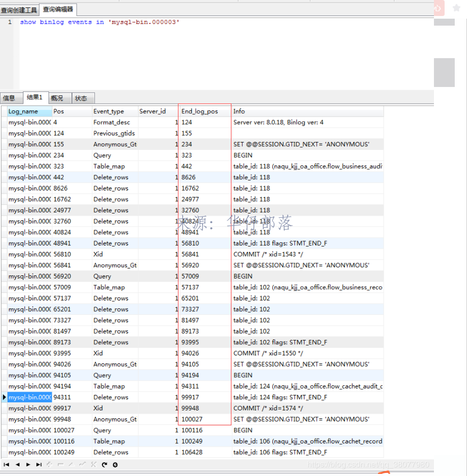This screenshot has height=476, width=467.
Task: Click the star favorite icon
Action: click(x=456, y=8)
